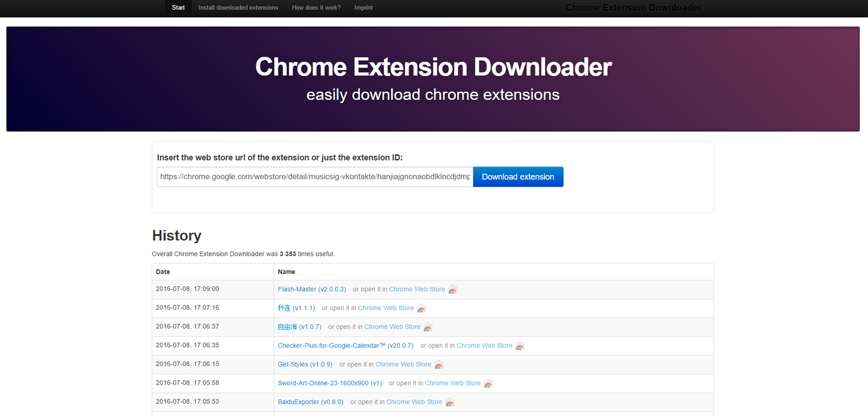868x416 pixels.
Task: Open the Start tab in navbar
Action: [x=178, y=8]
